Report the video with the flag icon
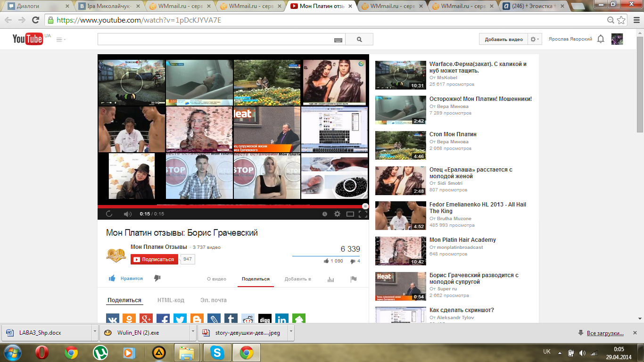 (353, 279)
